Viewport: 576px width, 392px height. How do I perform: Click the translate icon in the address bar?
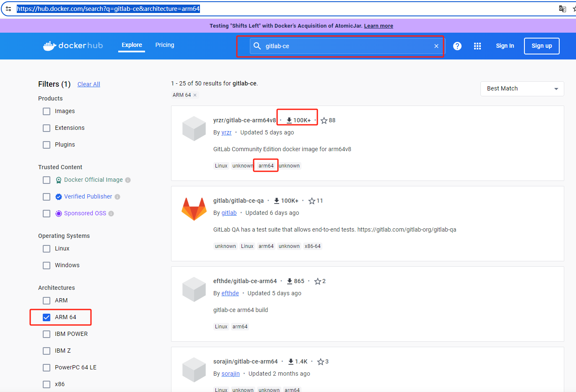[x=562, y=8]
